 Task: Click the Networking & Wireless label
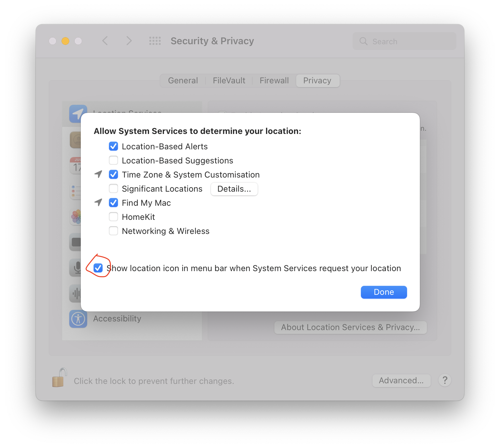[x=165, y=231]
